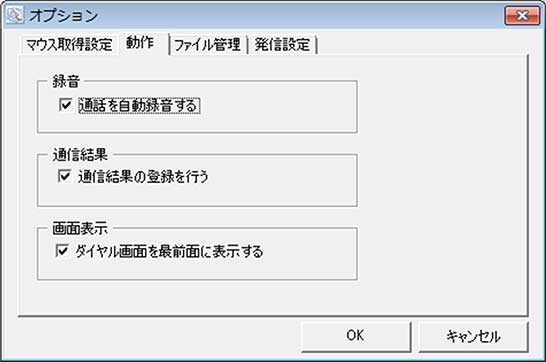Select the 動作 tab
The image size is (546, 362).
coord(140,43)
